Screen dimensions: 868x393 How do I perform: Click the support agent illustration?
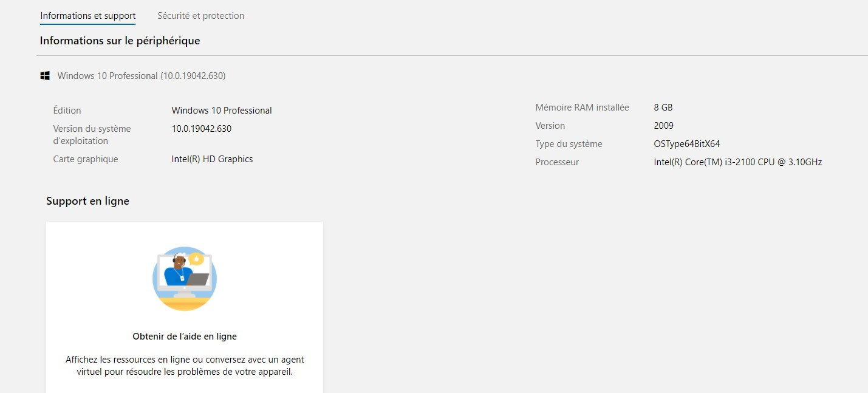[x=185, y=278]
